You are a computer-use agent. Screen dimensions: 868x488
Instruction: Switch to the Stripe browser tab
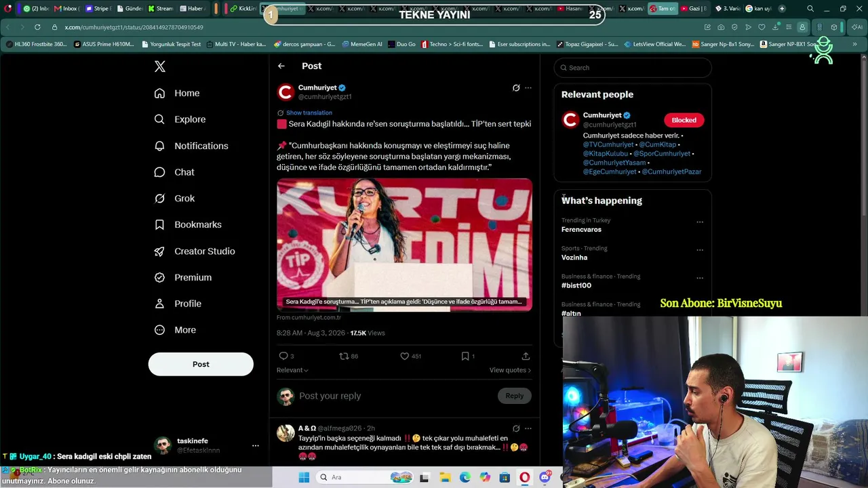coord(98,9)
